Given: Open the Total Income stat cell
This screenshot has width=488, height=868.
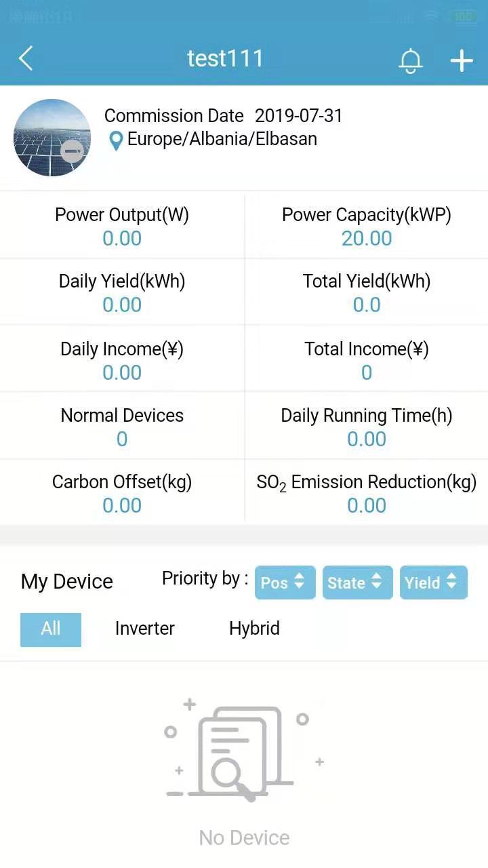Looking at the screenshot, I should 367,359.
